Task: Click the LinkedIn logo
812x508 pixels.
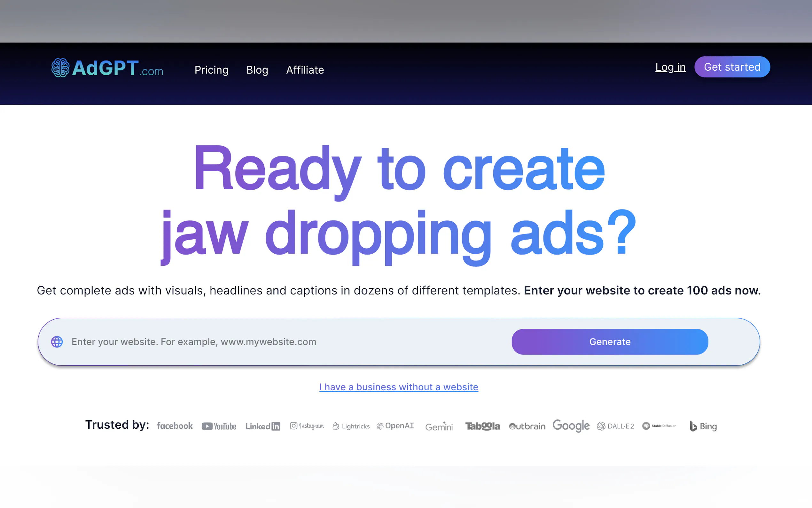Action: [x=262, y=426]
